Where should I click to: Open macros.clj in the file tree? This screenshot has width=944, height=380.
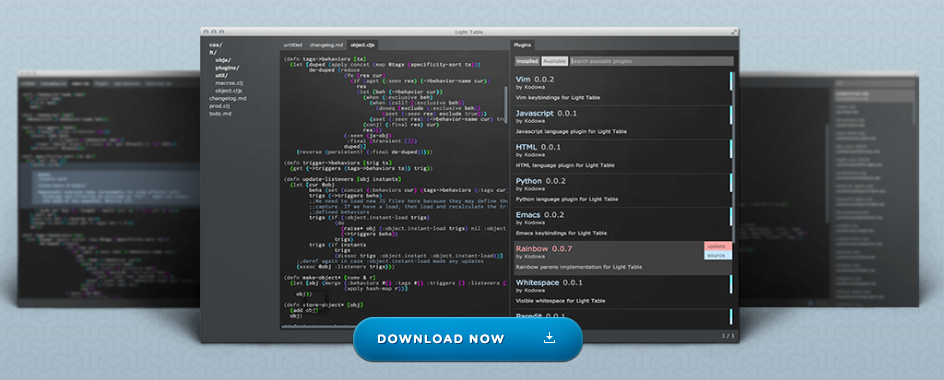pyautogui.click(x=228, y=83)
